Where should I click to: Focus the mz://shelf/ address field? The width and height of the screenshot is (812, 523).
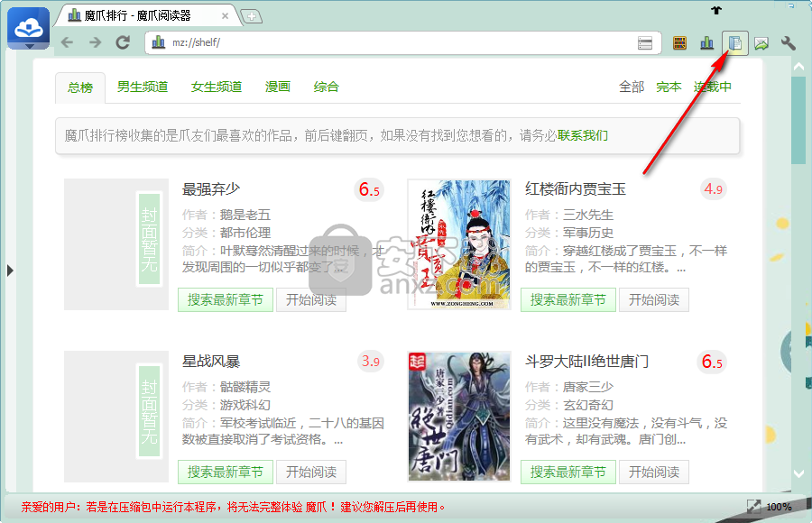click(x=401, y=42)
